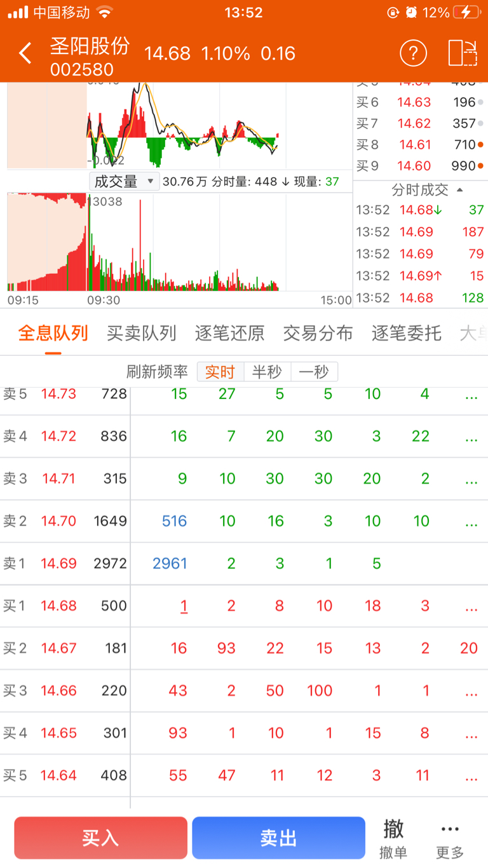Switch to 全息队列 tab

click(x=53, y=333)
